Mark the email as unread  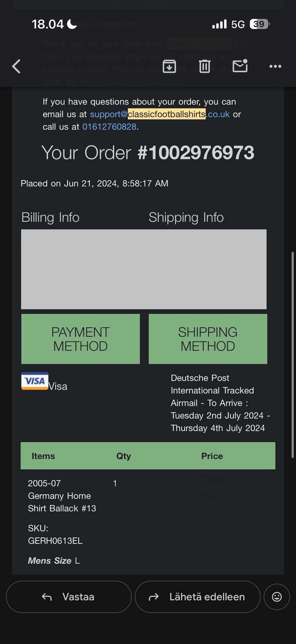point(240,66)
